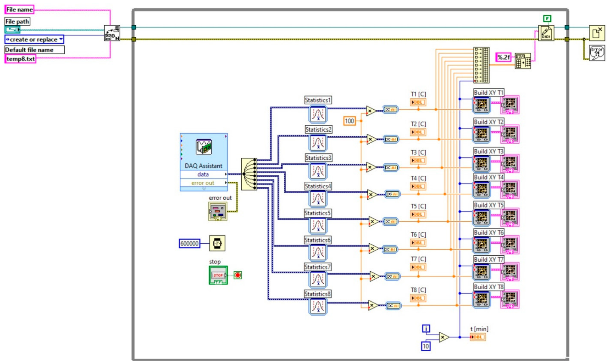Click the Open/Create/Replace File function icon
609x364 pixels.
[x=112, y=33]
